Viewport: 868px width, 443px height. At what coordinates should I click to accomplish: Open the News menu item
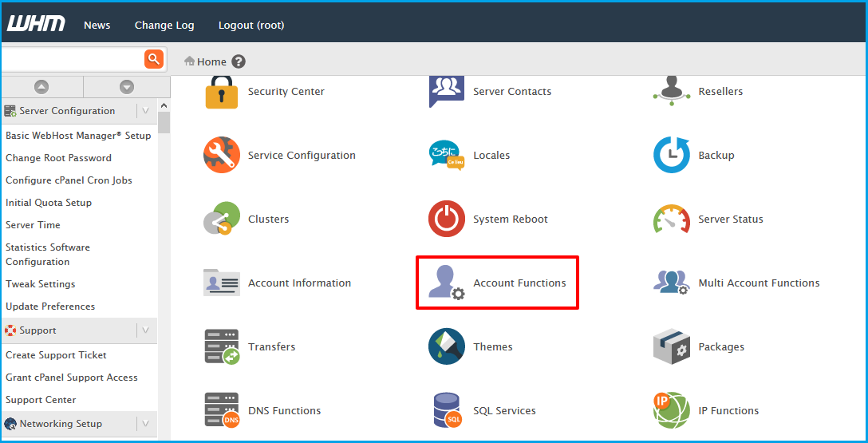97,25
